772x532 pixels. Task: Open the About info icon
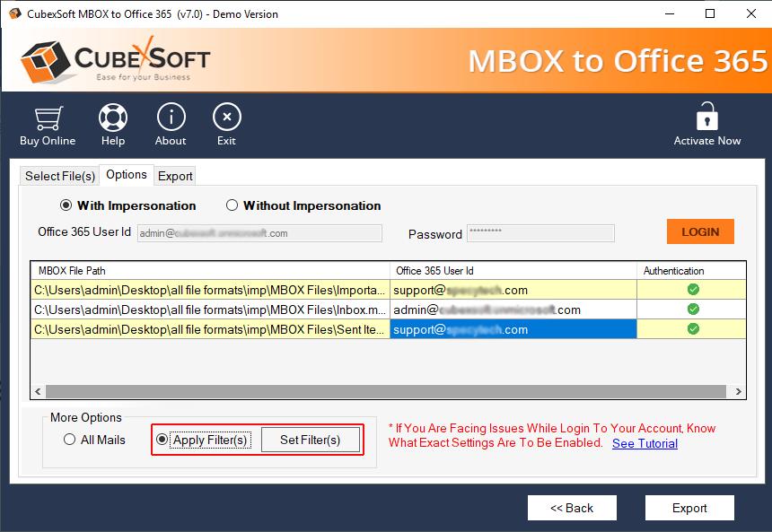(171, 118)
